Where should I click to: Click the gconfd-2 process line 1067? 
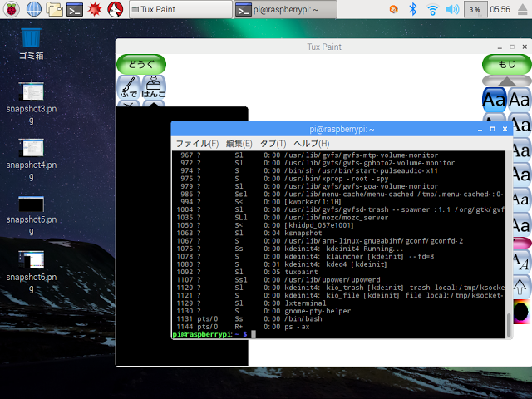pyautogui.click(x=338, y=241)
